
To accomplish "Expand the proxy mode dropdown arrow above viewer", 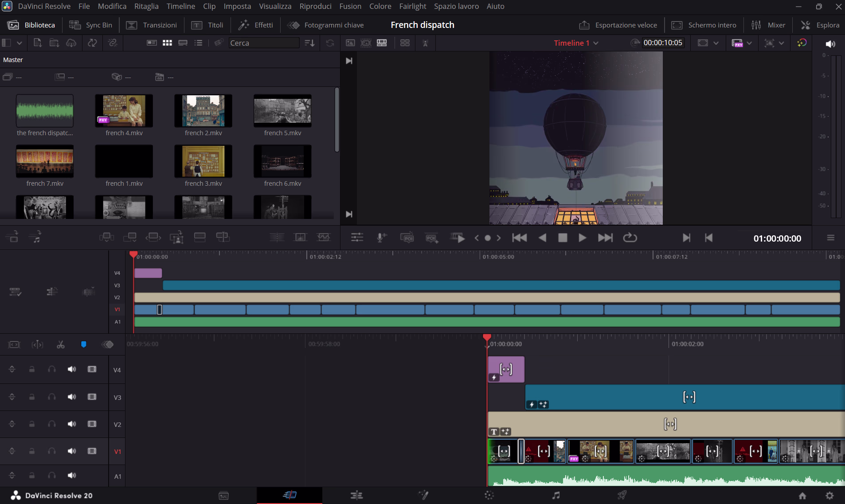I will (x=749, y=43).
